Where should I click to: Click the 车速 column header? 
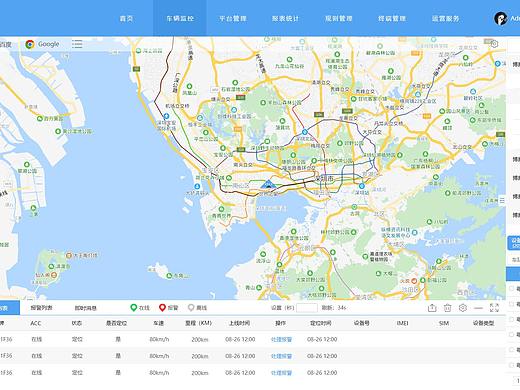point(159,323)
